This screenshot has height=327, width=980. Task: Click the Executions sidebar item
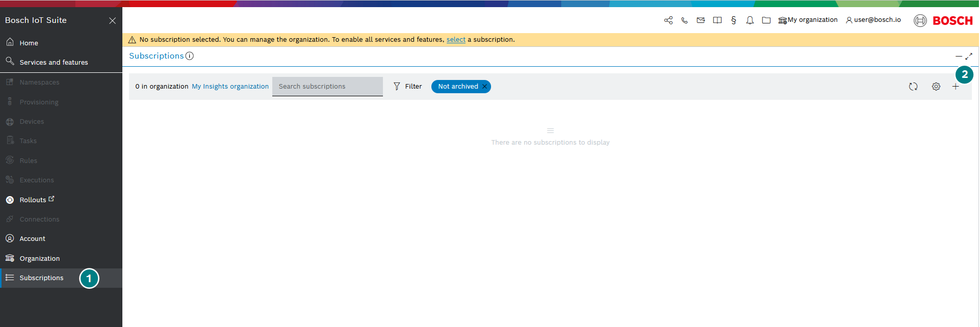click(61, 180)
